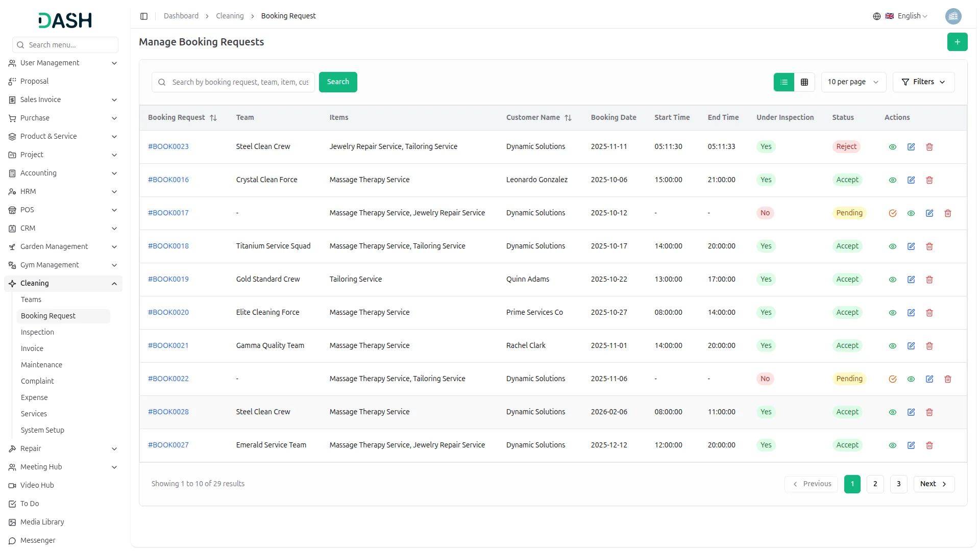This screenshot has width=980, height=551.
Task: View booking #BOOK0019 with eye icon
Action: coord(893,280)
